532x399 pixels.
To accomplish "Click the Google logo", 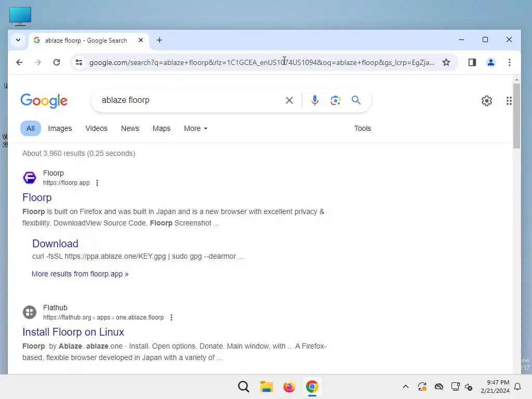I will (x=44, y=101).
